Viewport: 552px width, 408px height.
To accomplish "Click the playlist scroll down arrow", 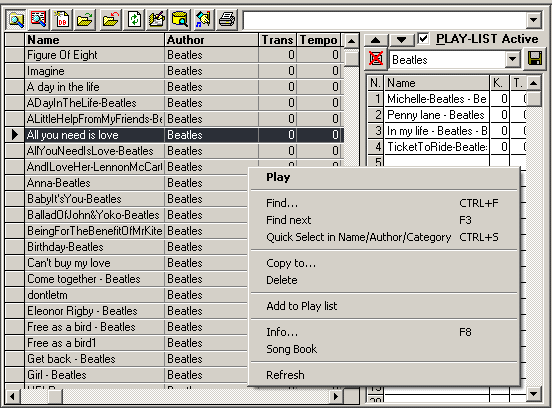I will click(x=534, y=394).
